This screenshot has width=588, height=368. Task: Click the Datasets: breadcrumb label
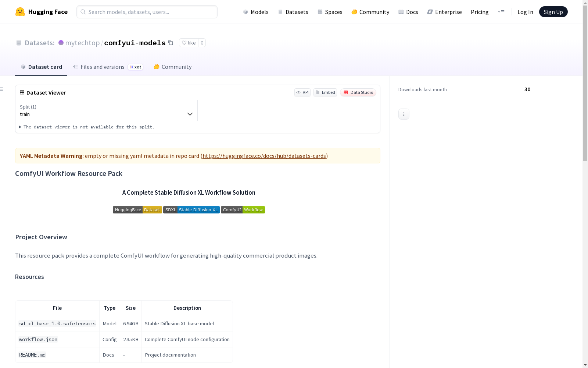coord(40,43)
